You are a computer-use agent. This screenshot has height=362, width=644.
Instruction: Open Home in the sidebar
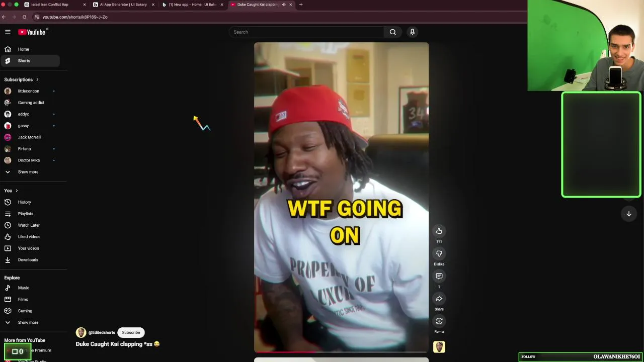tap(30, 49)
